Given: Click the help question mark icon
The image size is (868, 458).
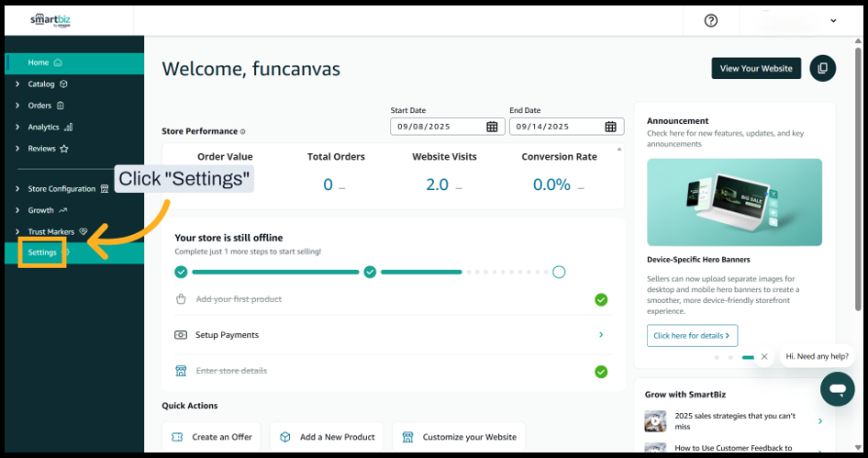Looking at the screenshot, I should (711, 20).
